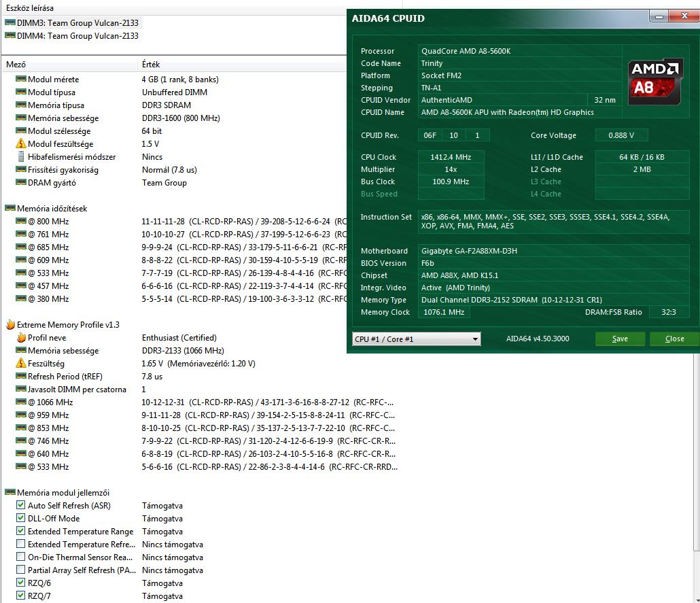Select Core Voltage value 0.888 V
This screenshot has width=700, height=603.
[621, 135]
